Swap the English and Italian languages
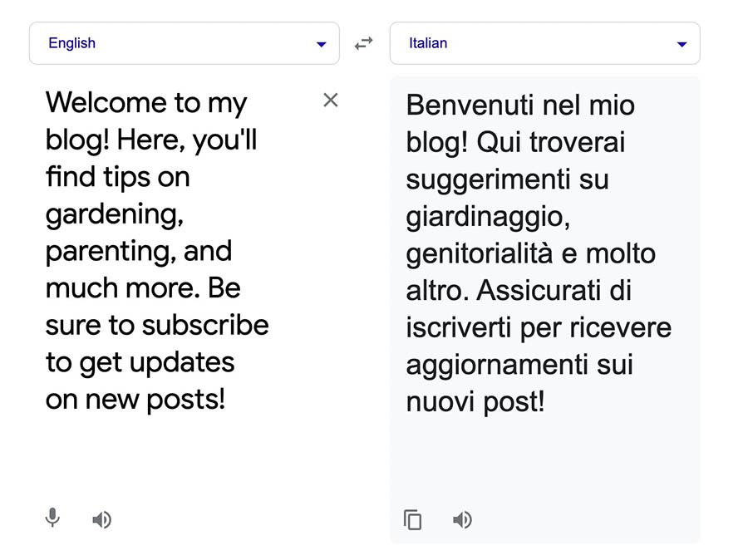748x560 pixels. pos(364,44)
